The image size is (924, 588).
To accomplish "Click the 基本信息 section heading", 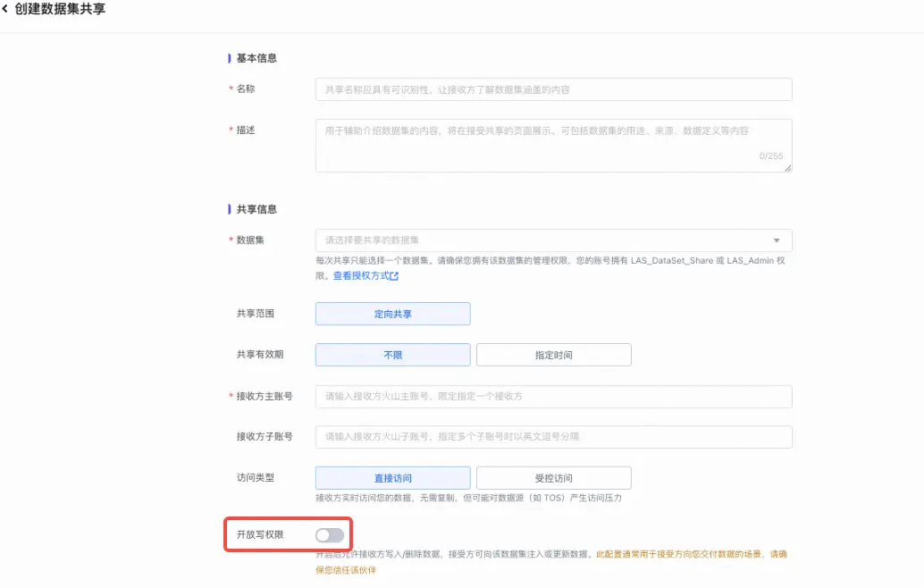I will [x=256, y=58].
